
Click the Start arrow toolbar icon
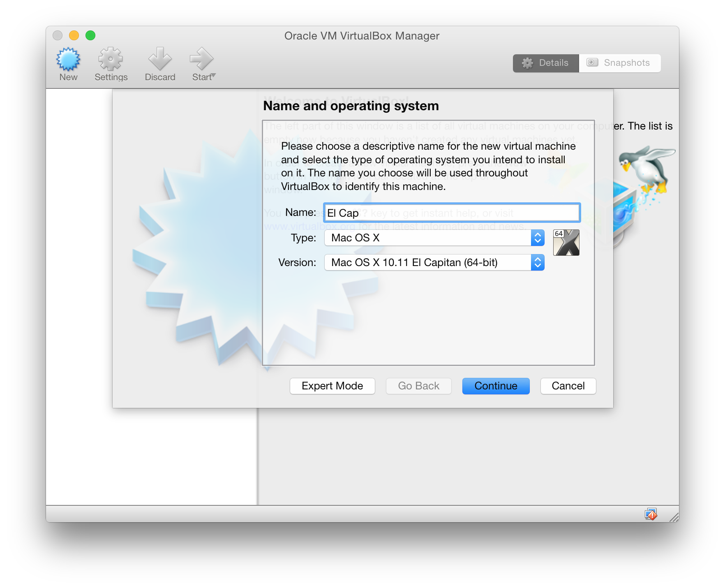pyautogui.click(x=201, y=59)
